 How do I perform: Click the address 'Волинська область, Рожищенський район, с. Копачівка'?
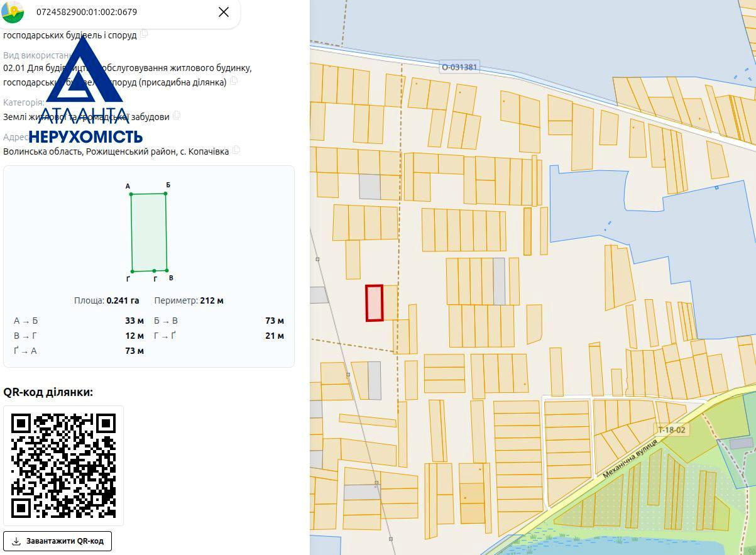pos(116,151)
